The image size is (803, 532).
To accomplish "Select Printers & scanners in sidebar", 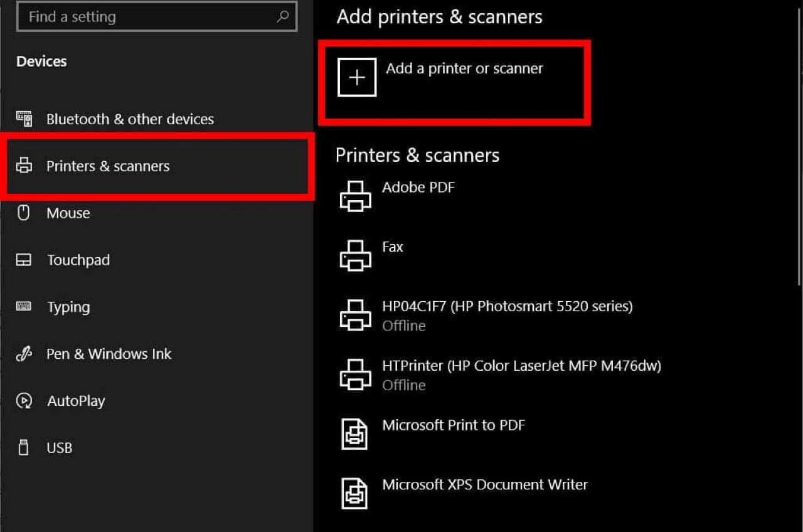I will (108, 166).
